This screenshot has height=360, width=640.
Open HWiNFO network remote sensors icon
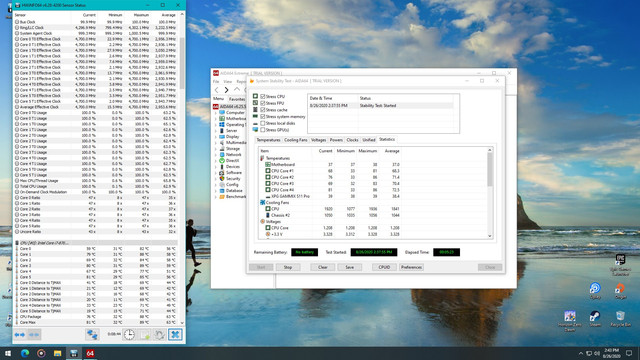coord(92,335)
